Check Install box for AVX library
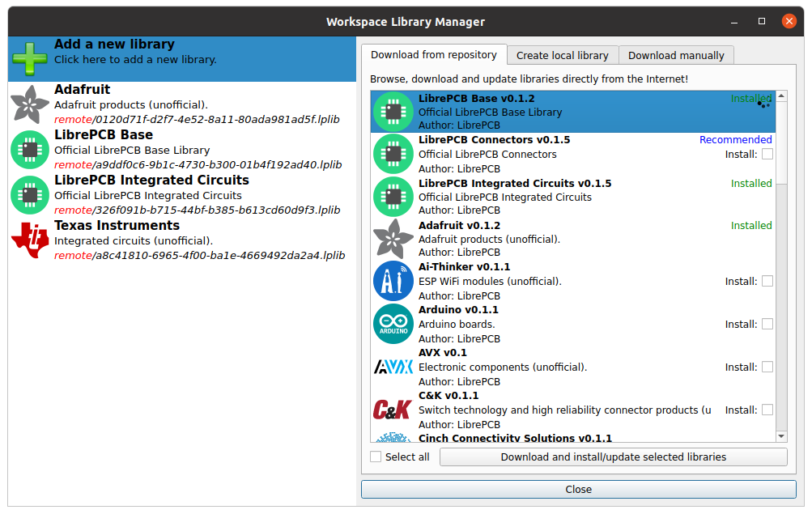This screenshot has width=812, height=514. (x=767, y=367)
